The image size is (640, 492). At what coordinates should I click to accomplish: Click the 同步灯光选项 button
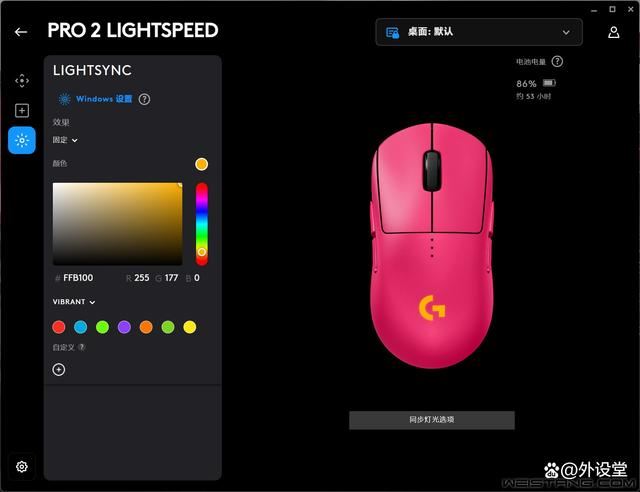pyautogui.click(x=432, y=420)
